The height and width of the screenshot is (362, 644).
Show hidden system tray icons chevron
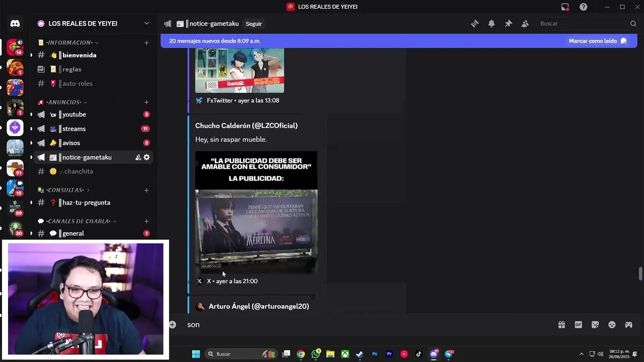click(x=582, y=354)
